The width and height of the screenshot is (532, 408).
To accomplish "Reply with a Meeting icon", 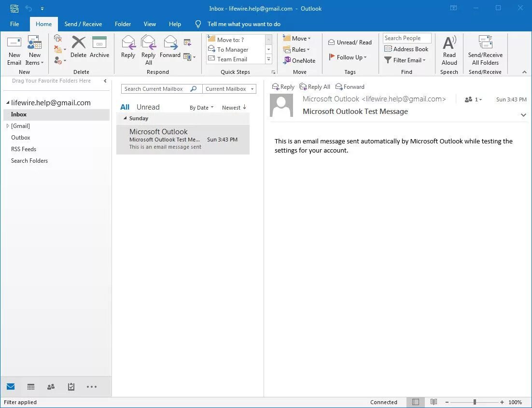I will coord(187,42).
